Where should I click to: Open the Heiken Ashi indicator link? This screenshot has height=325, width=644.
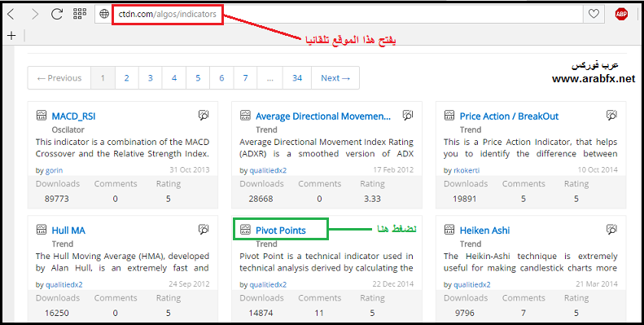click(484, 231)
